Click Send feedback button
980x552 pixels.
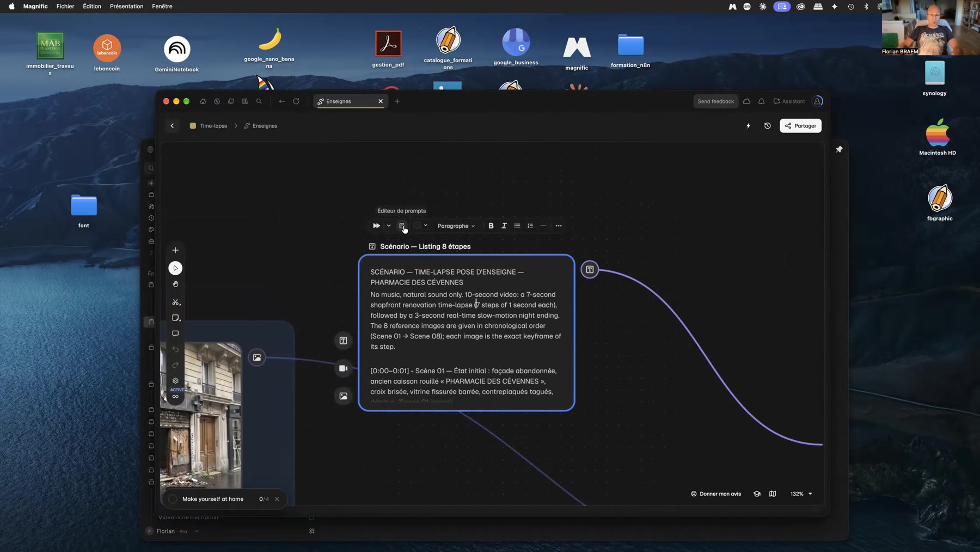(x=716, y=101)
